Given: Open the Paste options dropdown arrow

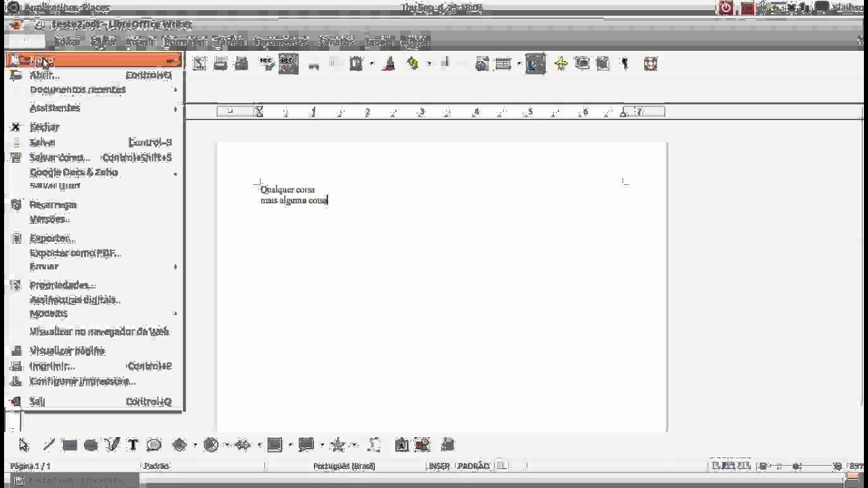Looking at the screenshot, I should [x=372, y=64].
